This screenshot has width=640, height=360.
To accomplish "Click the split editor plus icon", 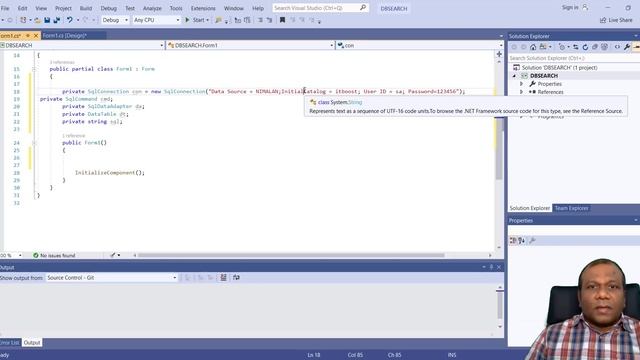I will [499, 54].
